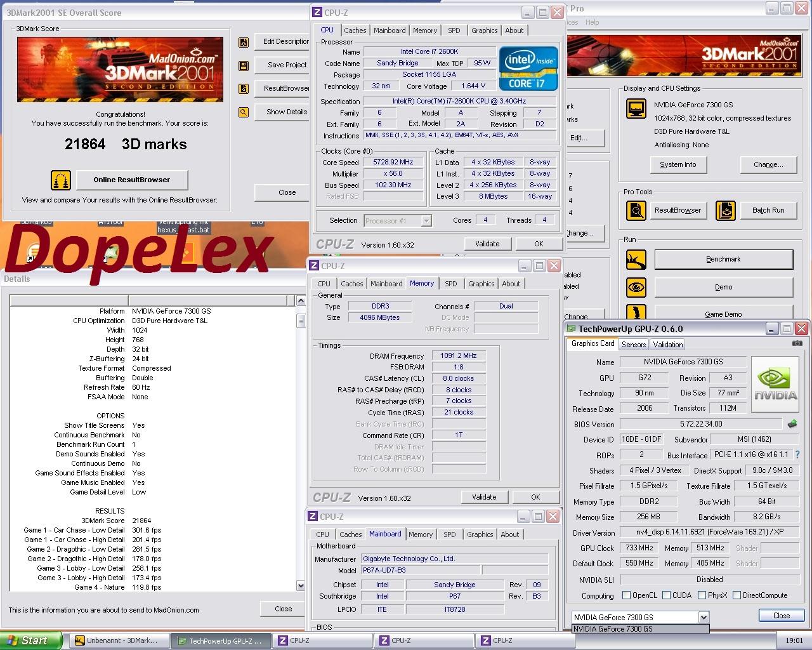Image resolution: width=812 pixels, height=650 pixels.
Task: Open the Validation tab in GPU-Z
Action: 668,345
